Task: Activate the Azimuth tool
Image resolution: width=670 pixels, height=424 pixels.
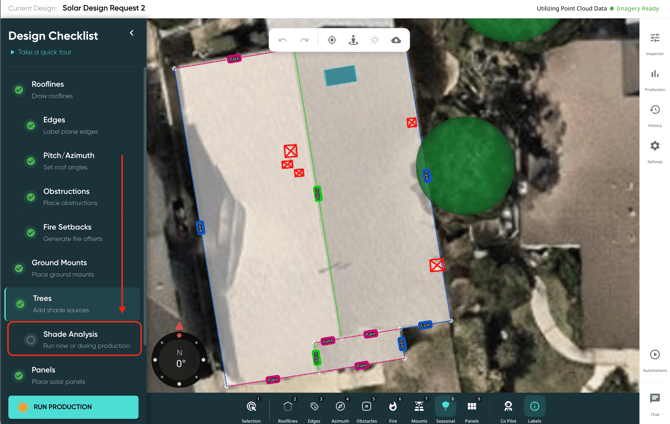Action: (x=340, y=408)
